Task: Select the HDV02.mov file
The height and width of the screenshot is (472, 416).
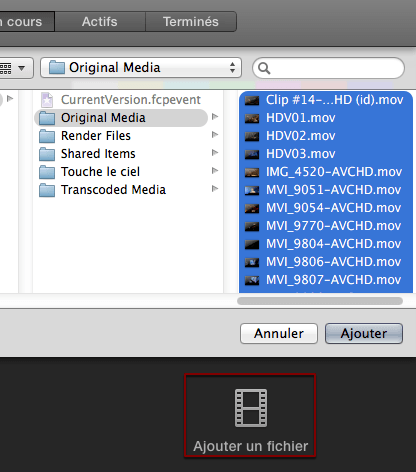Action: click(x=326, y=136)
